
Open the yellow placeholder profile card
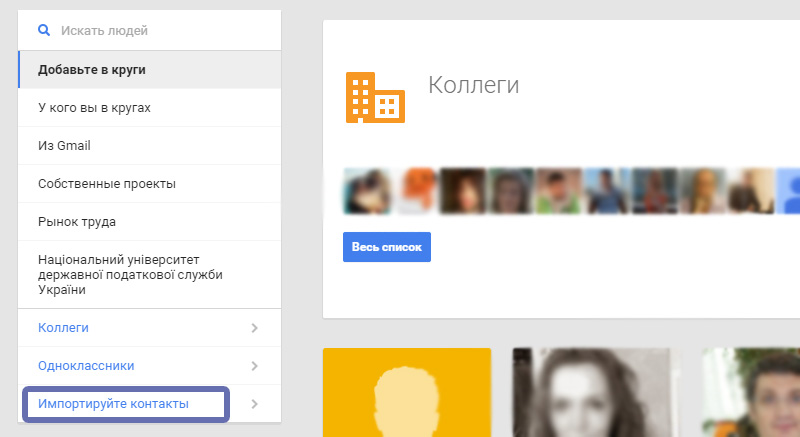(x=407, y=393)
